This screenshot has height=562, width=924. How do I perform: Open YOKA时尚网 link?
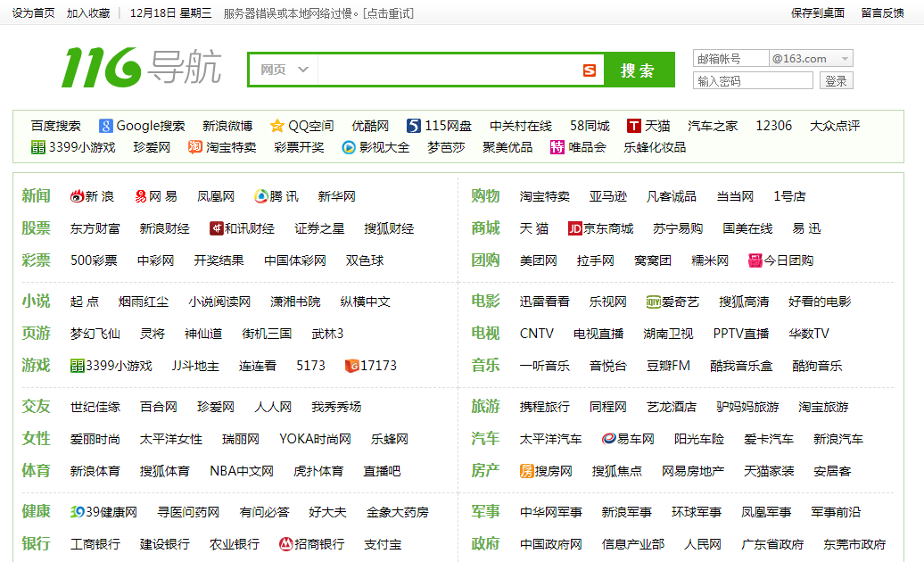pyautogui.click(x=315, y=439)
